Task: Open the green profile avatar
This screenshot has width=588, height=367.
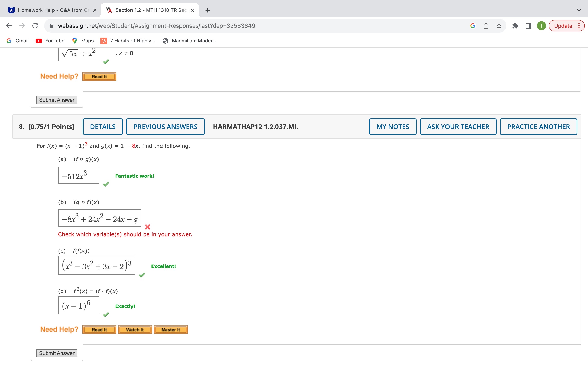Action: 541,26
